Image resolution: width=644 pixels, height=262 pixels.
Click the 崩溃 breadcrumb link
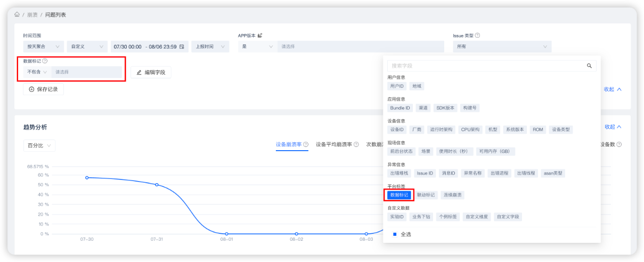[x=32, y=14]
